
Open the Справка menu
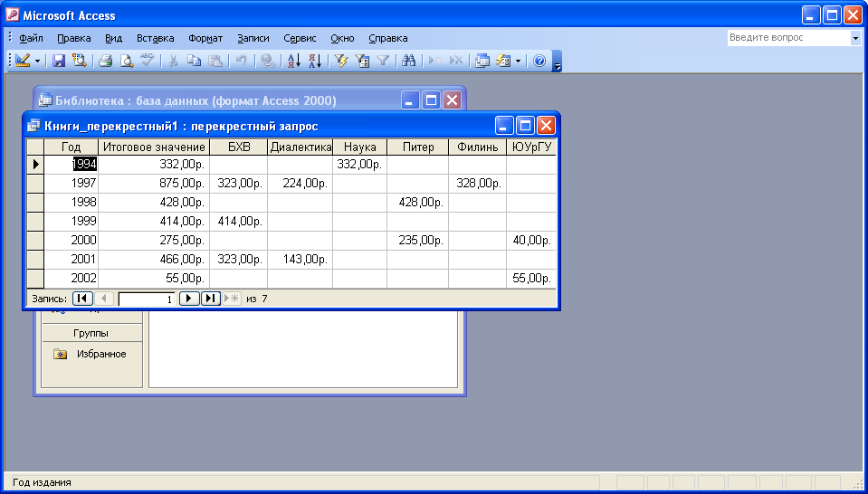387,38
